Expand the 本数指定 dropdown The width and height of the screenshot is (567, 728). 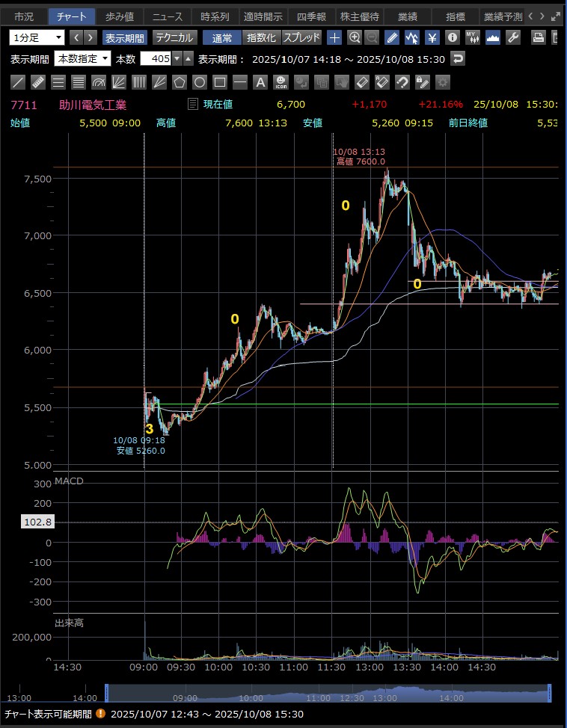[x=83, y=58]
